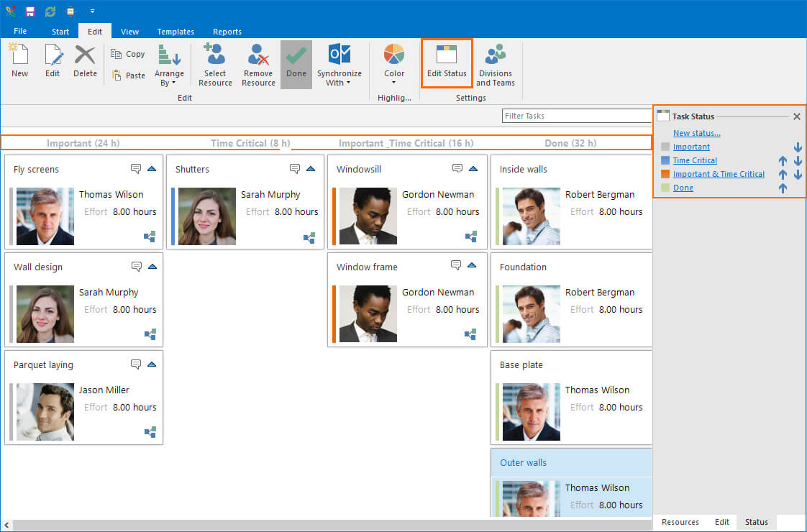Close the Task Status panel
Viewport: 807px width, 532px height.
click(x=797, y=116)
